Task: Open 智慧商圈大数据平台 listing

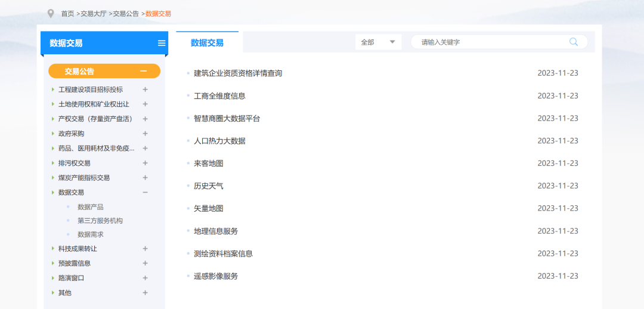Action: tap(227, 118)
